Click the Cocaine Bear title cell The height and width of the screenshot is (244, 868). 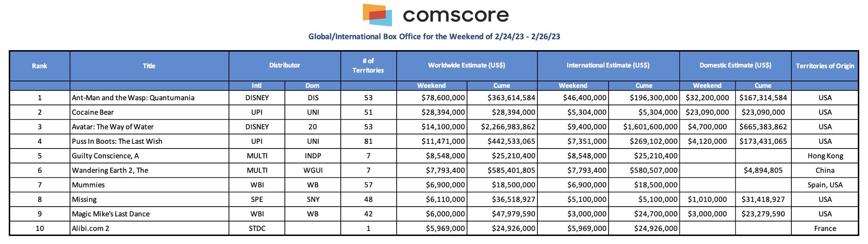click(x=149, y=112)
